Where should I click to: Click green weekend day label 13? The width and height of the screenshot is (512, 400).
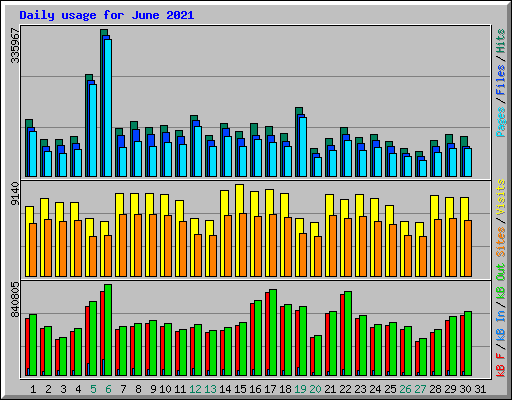point(210,389)
